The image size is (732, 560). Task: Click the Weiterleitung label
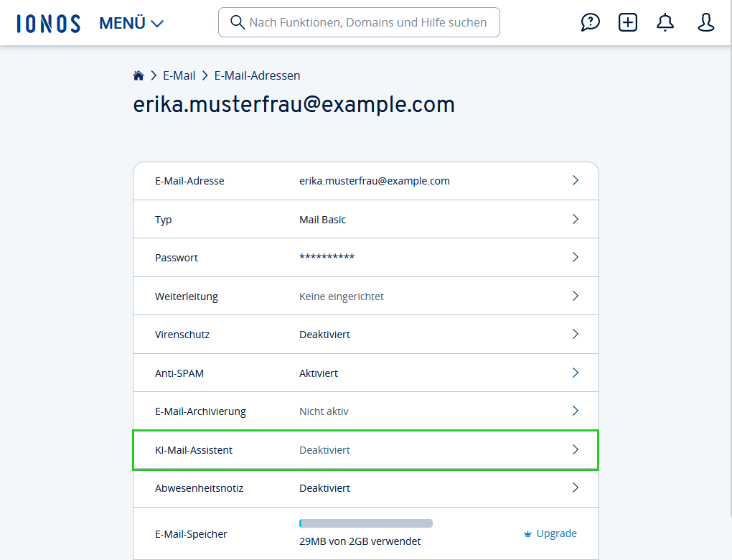coord(187,297)
